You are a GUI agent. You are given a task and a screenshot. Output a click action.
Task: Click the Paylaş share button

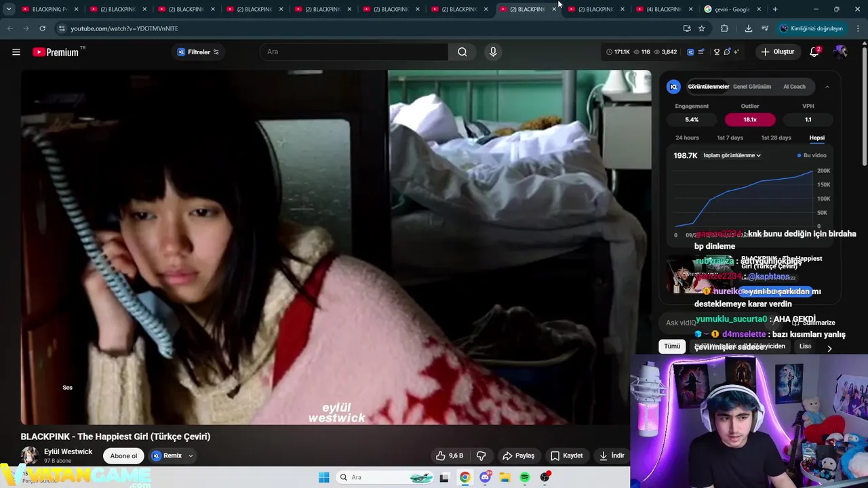(x=518, y=455)
